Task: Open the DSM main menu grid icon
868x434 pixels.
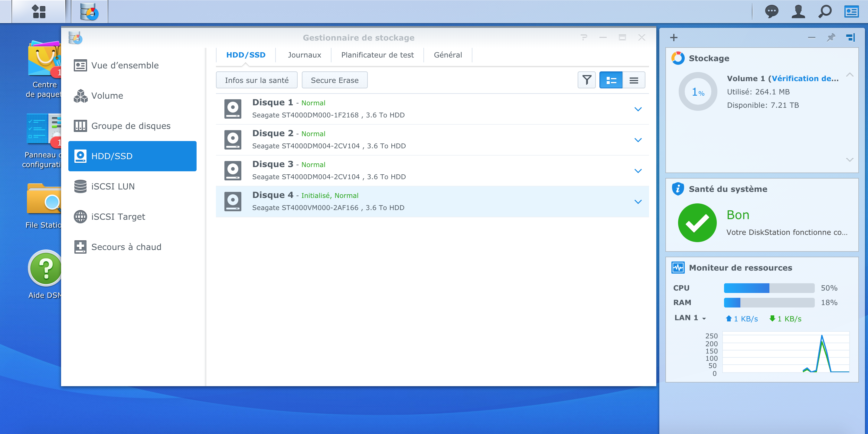Action: tap(38, 12)
